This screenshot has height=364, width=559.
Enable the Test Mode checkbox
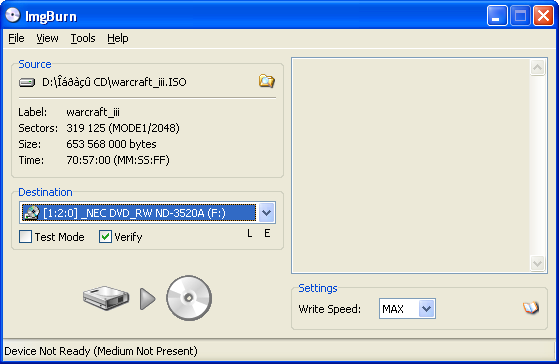(x=25, y=237)
